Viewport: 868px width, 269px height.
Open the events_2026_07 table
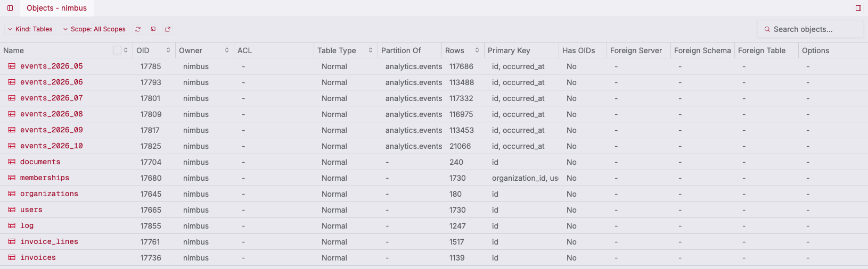[x=52, y=98]
